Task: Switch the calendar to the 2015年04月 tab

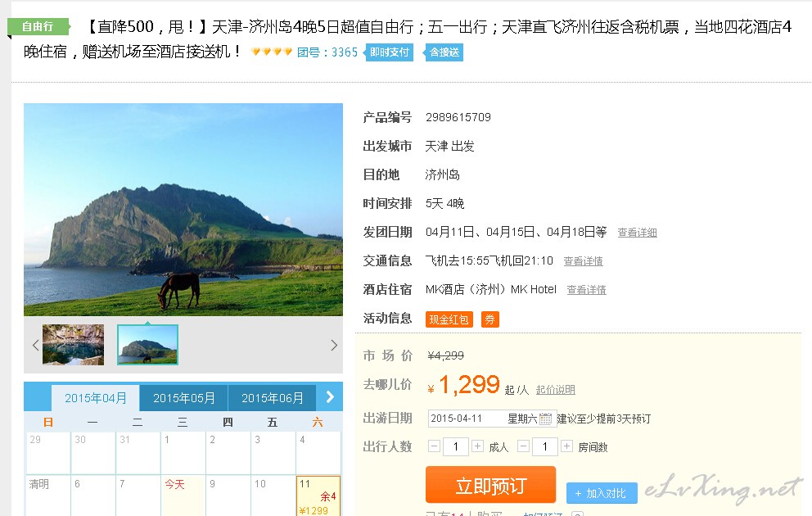Action: point(95,398)
